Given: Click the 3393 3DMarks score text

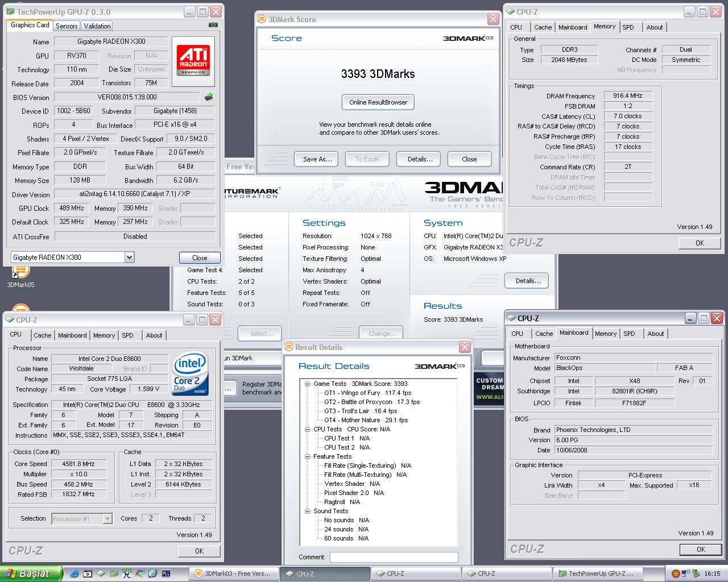Looking at the screenshot, I should [x=378, y=74].
